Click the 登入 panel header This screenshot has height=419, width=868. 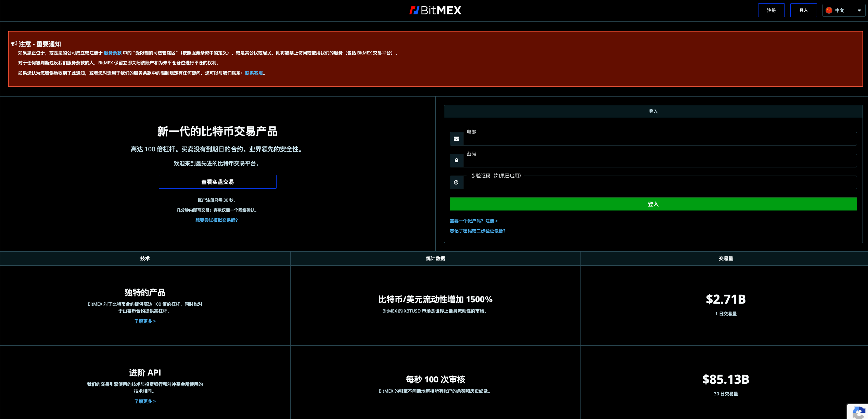[x=653, y=111]
